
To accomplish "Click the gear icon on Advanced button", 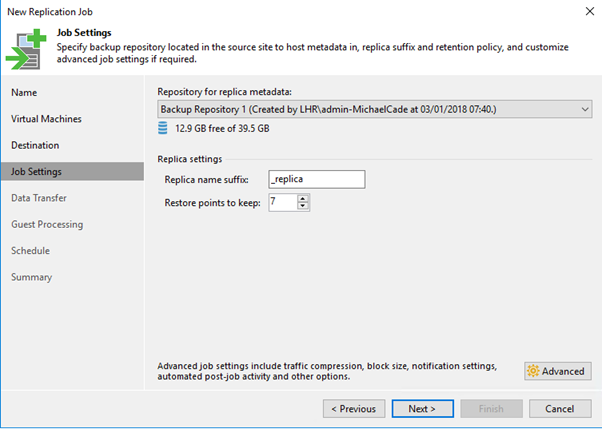I will pyautogui.click(x=533, y=371).
